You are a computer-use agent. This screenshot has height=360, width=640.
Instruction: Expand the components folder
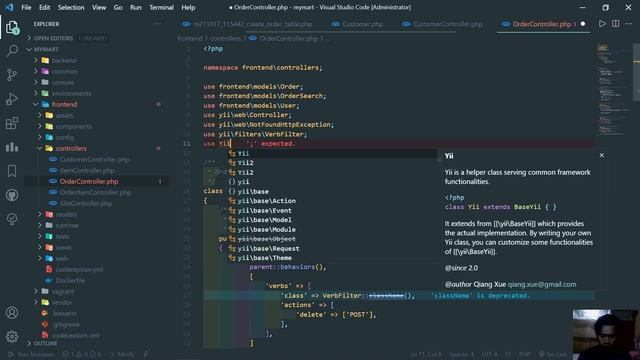(x=73, y=127)
